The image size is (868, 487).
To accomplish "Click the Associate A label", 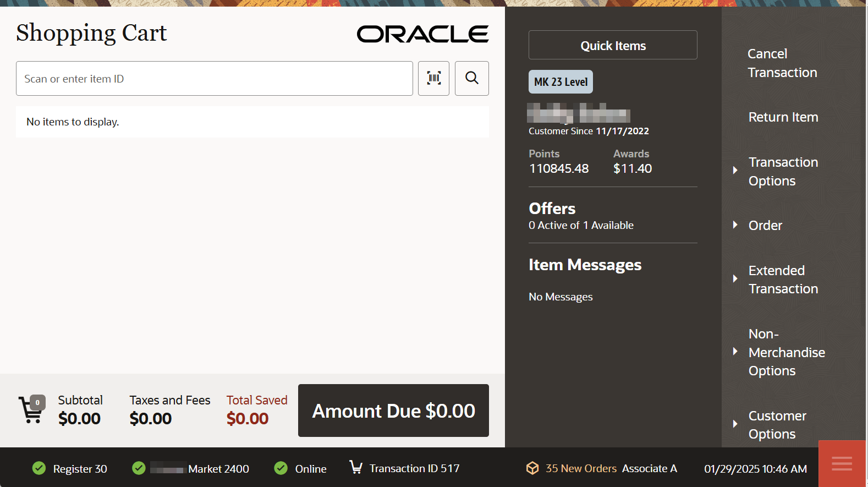I will 649,468.
